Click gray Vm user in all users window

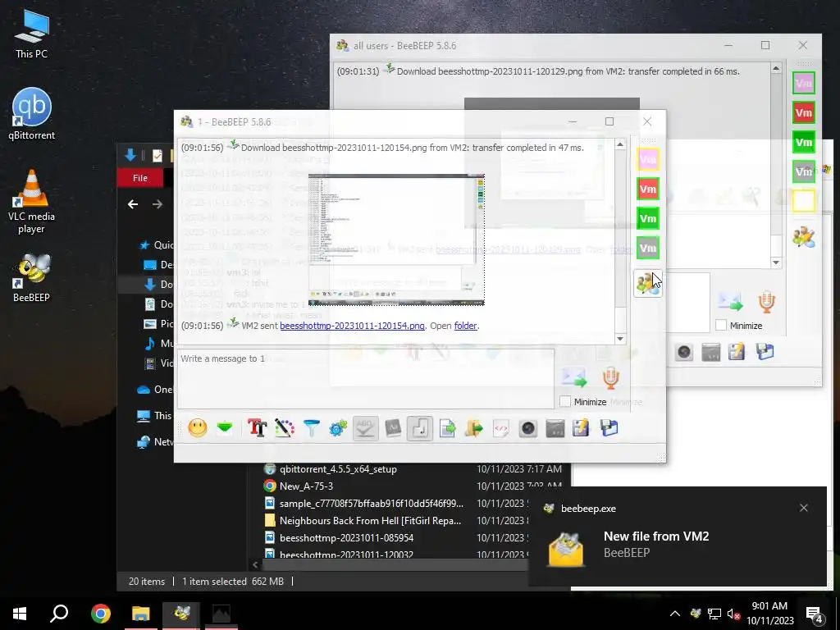[x=804, y=171]
